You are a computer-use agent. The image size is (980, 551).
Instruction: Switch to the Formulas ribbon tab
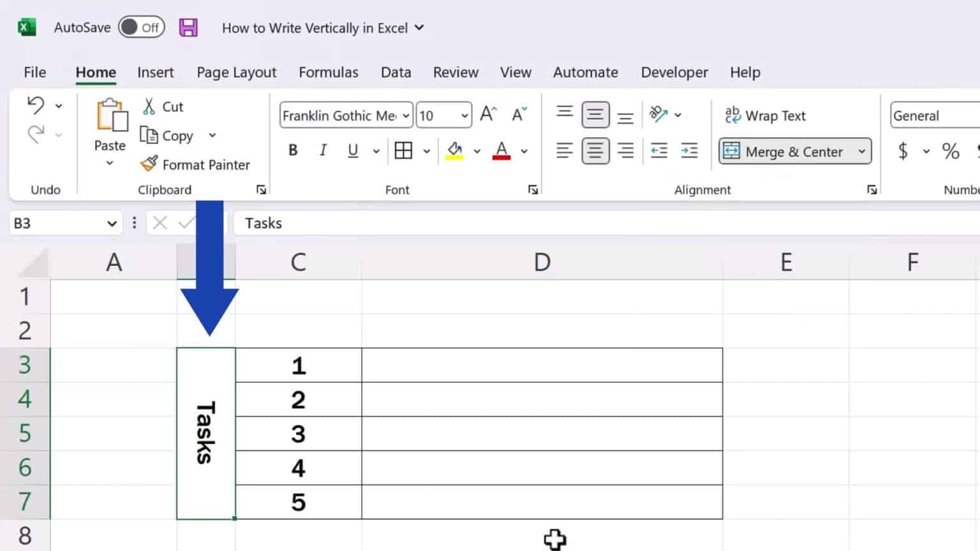(329, 72)
